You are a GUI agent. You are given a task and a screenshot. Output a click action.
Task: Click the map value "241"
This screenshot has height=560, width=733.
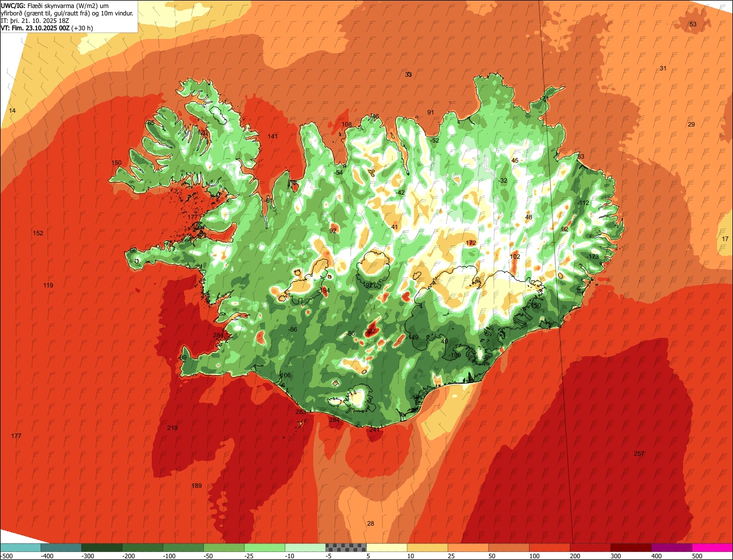pos(375,429)
